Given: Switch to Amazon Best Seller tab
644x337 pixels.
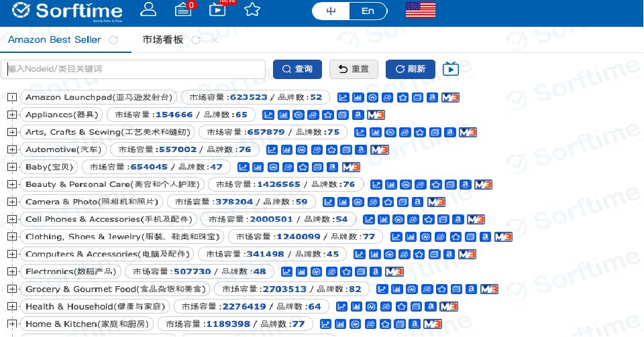Looking at the screenshot, I should tap(54, 40).
